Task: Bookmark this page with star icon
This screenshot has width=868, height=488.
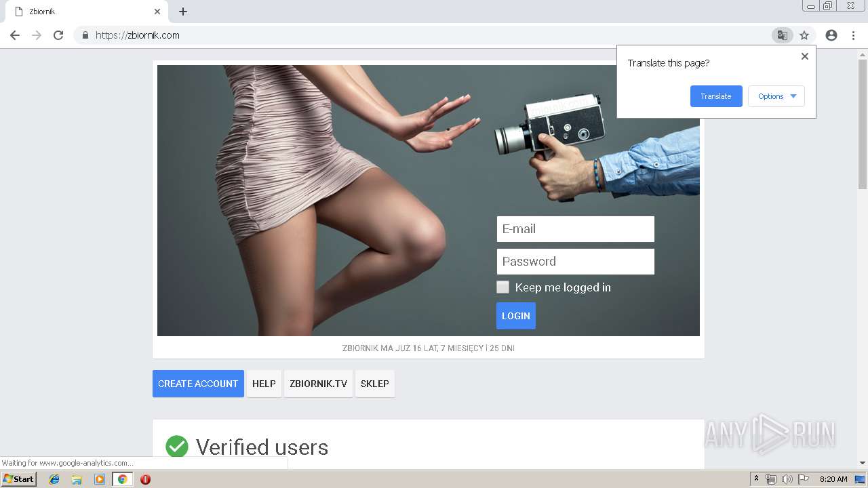Action: click(x=804, y=35)
